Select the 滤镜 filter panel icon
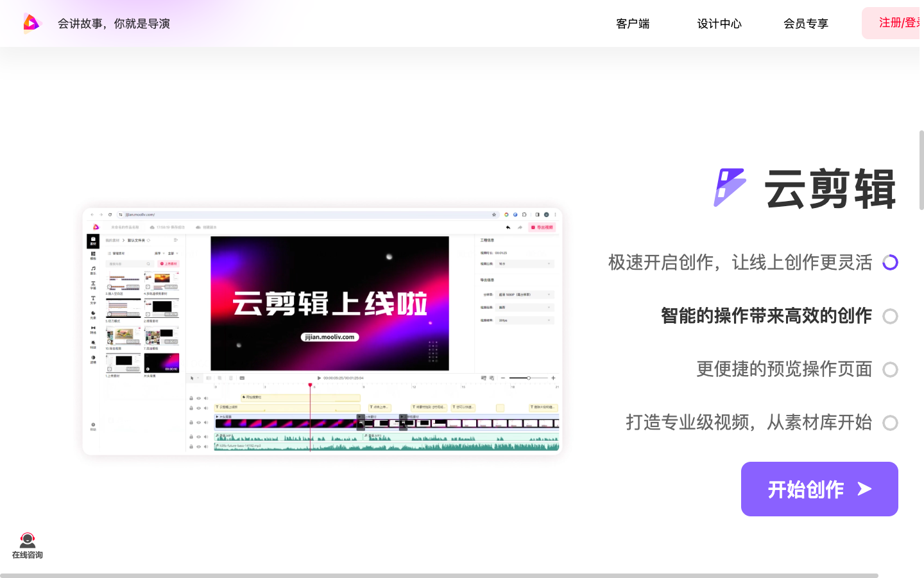Screen dimensions: 924x578 click(x=93, y=358)
